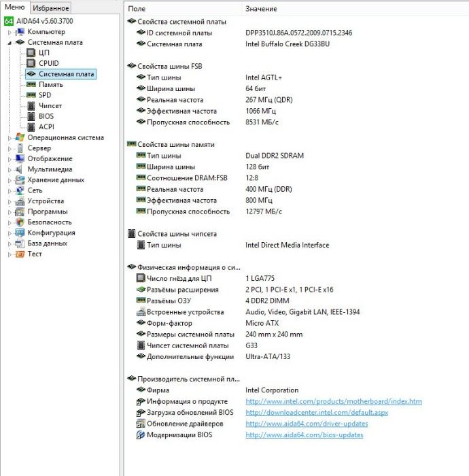Open the aida64.com bios-updates link
This screenshot has width=469, height=476.
tap(305, 435)
